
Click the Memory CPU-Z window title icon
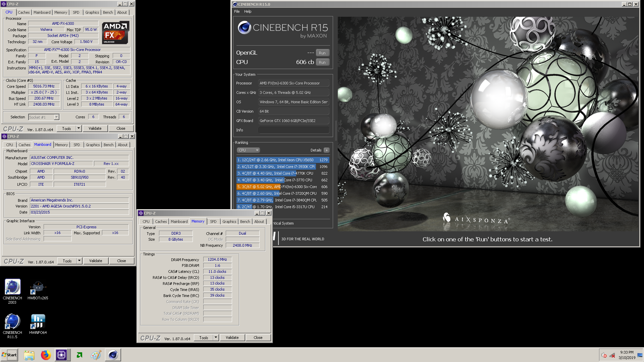[141, 213]
